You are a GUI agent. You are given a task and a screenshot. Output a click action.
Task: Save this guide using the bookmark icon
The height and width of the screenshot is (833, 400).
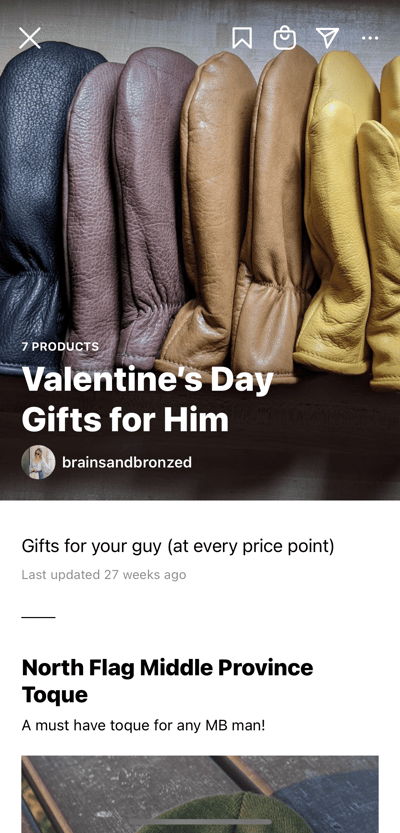click(x=242, y=38)
